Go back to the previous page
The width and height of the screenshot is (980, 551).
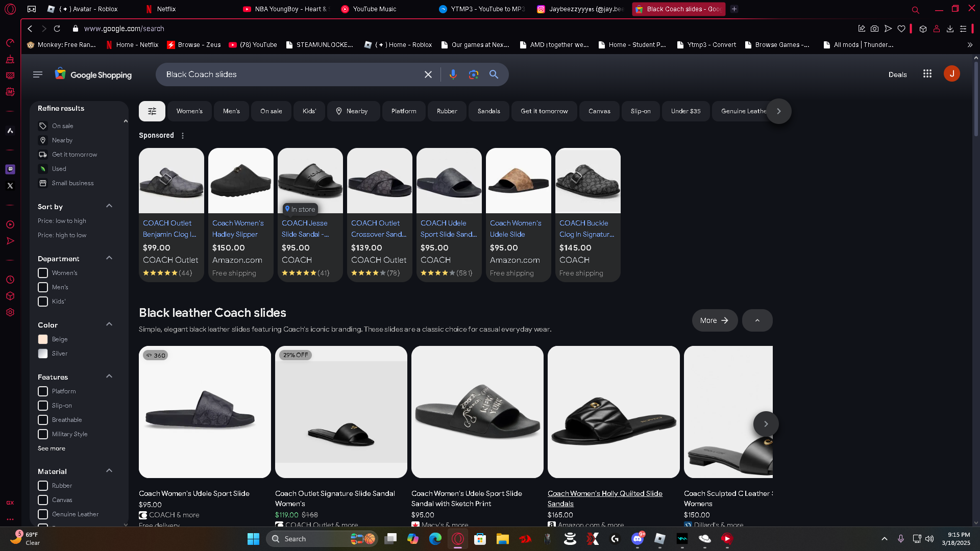[30, 29]
